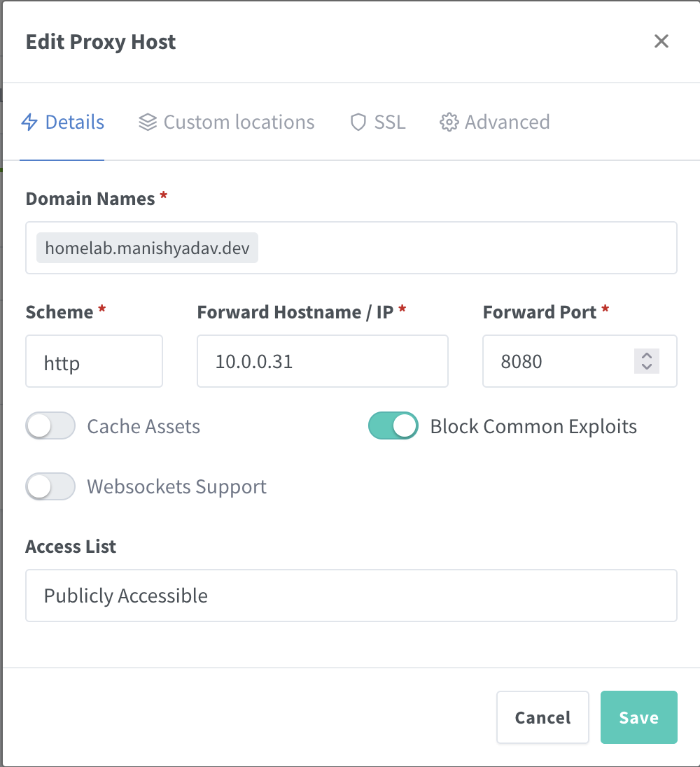
Task: Click the lightning bolt Details icon
Action: click(29, 122)
